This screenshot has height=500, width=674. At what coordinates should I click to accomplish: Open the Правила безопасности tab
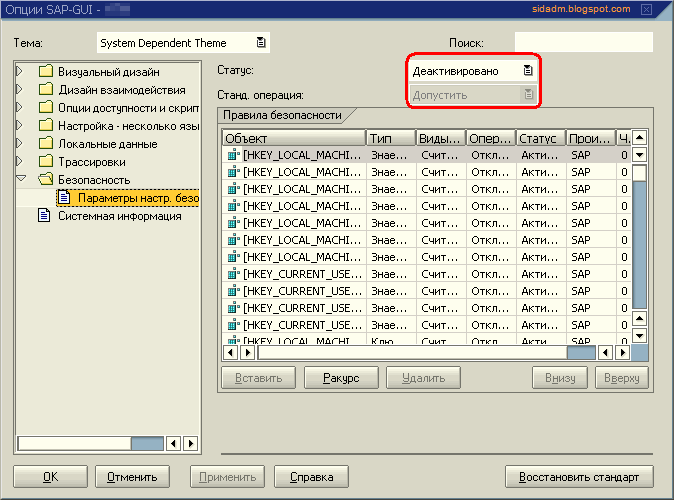282,115
